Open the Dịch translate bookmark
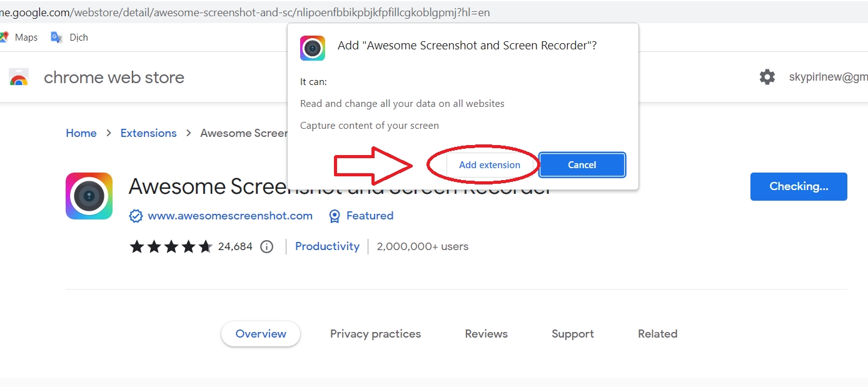The width and height of the screenshot is (868, 387). [69, 38]
